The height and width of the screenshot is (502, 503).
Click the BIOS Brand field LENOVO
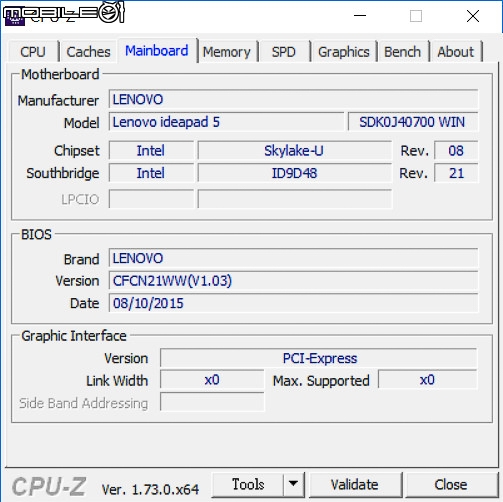click(x=293, y=258)
